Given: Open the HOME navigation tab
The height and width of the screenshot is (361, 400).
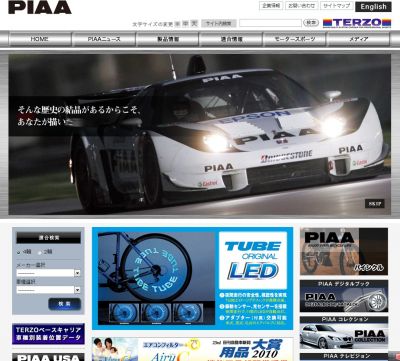Looking at the screenshot, I should 40,39.
